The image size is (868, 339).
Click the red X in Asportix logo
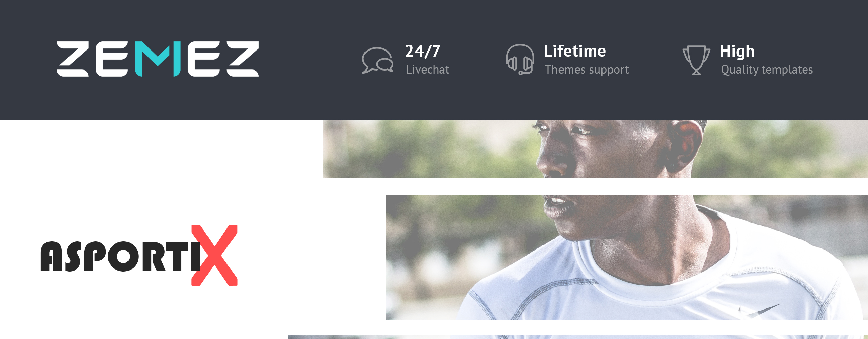[214, 255]
